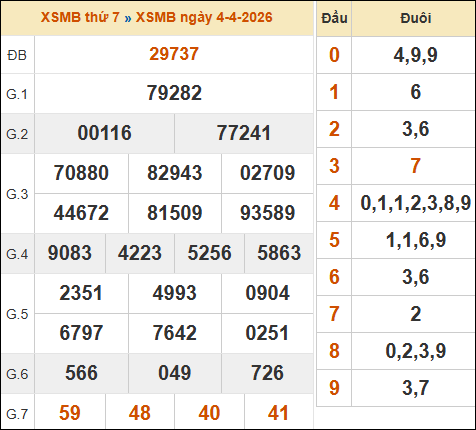This screenshot has width=476, height=430.
Task: Select the ĐB prize label
Action: pyautogui.click(x=17, y=55)
